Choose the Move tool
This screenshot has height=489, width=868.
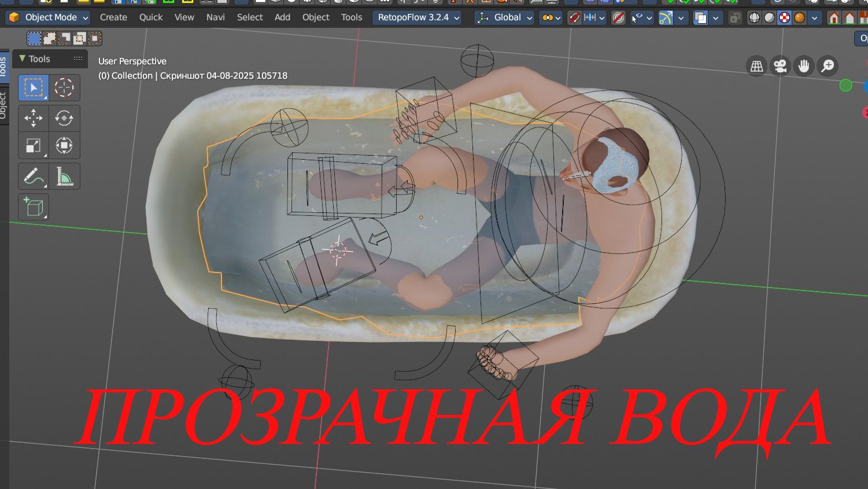[34, 118]
